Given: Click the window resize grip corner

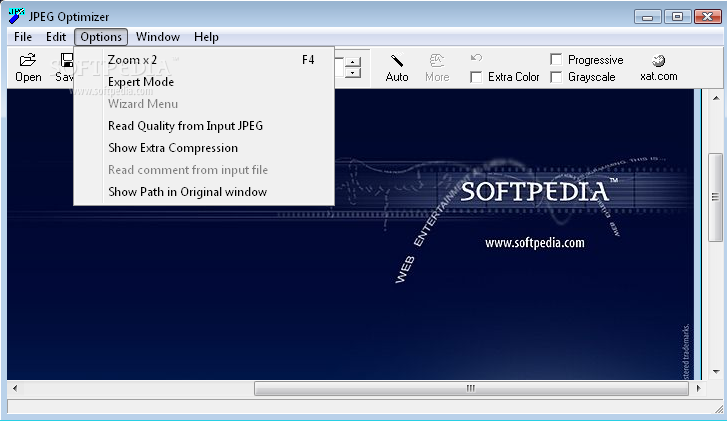Looking at the screenshot, I should coord(719,408).
